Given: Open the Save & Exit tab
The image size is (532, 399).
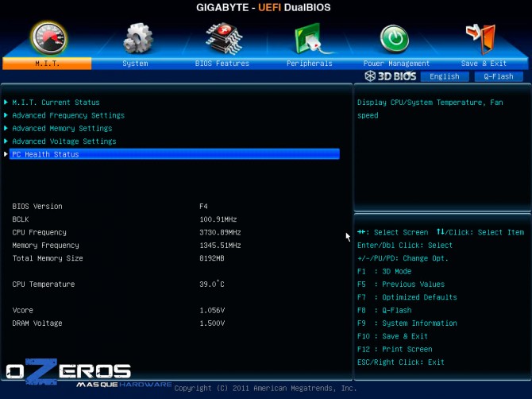Looking at the screenshot, I should point(484,64).
